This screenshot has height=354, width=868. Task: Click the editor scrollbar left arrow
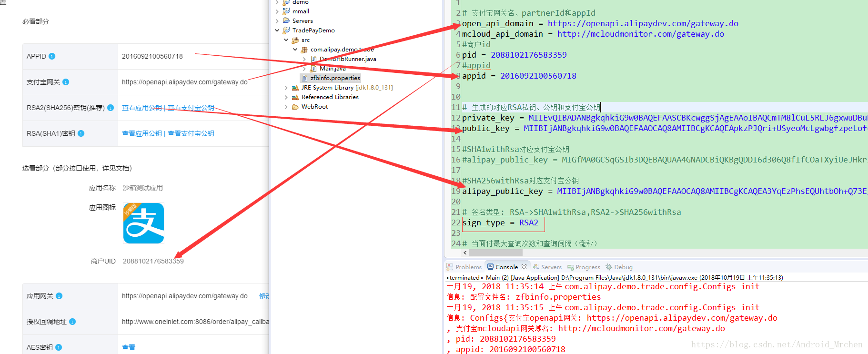click(465, 253)
